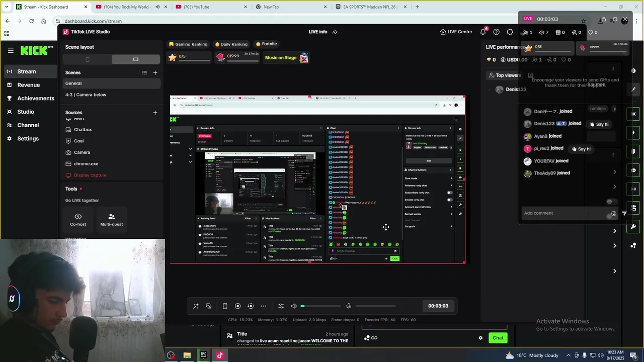
Task: Click the Co-host tool button
Action: tap(78, 220)
